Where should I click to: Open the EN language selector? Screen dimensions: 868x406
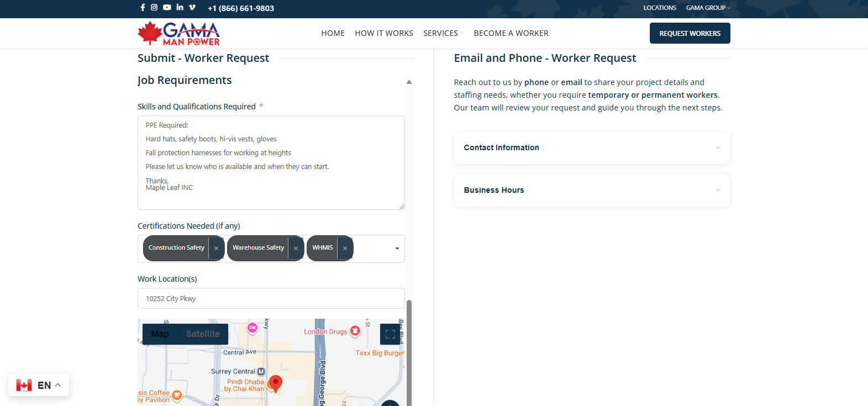[39, 385]
